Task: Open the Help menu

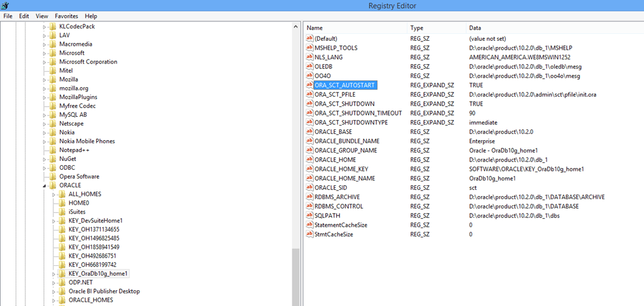Action: point(91,16)
